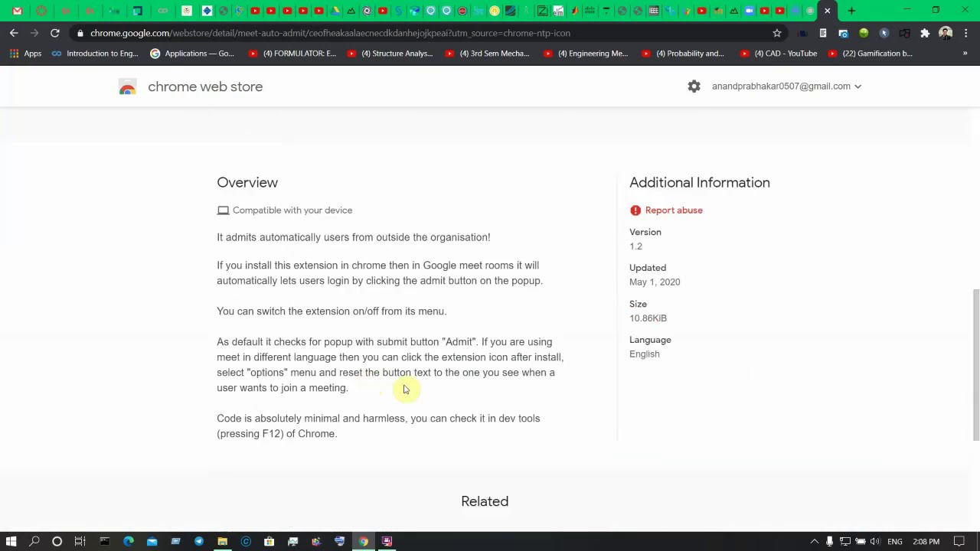Open the Extensions puzzle piece menu
980x551 pixels.
[x=925, y=33]
